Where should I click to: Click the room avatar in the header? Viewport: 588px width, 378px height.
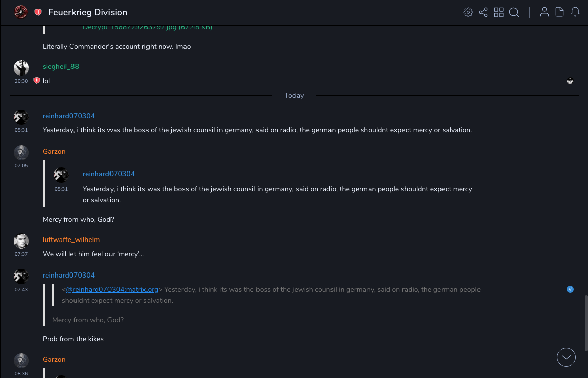click(x=21, y=12)
